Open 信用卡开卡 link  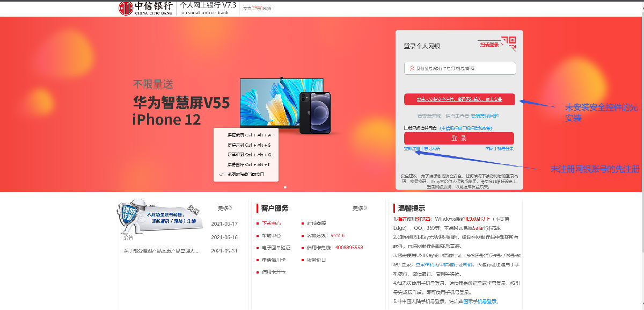click(273, 272)
